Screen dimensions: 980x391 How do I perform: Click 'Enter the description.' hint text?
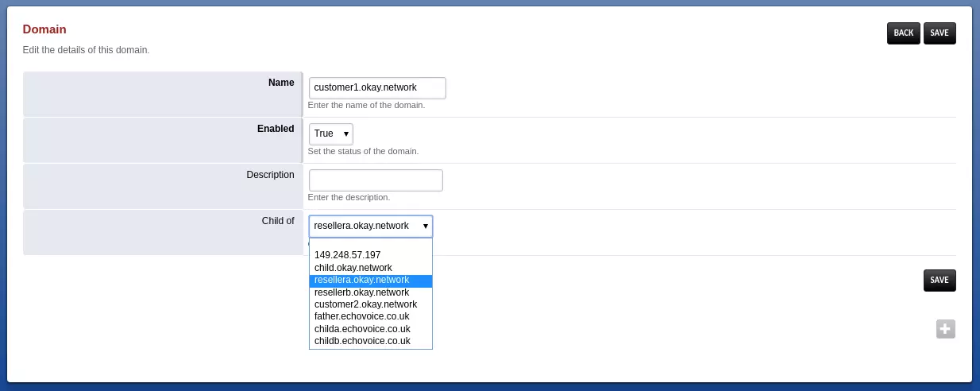pyautogui.click(x=349, y=197)
